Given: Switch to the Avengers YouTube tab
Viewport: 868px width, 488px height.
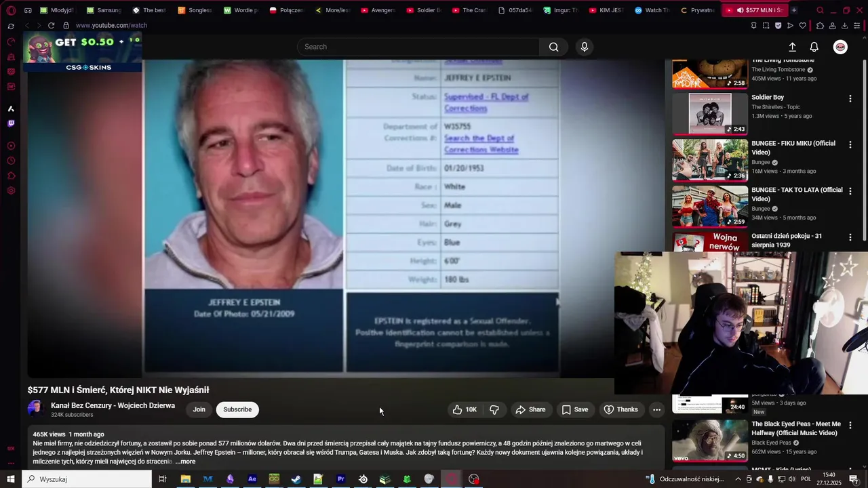Looking at the screenshot, I should 378,10.
